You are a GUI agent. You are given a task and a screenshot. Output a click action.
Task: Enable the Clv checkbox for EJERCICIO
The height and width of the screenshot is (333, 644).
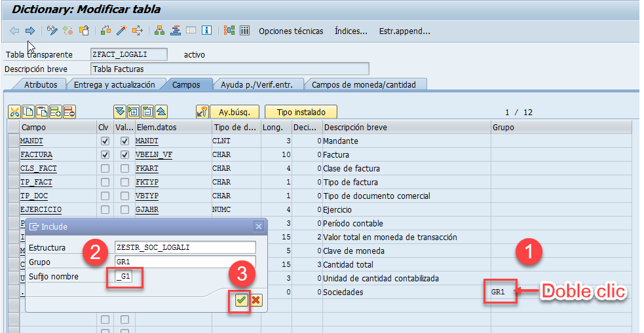105,209
